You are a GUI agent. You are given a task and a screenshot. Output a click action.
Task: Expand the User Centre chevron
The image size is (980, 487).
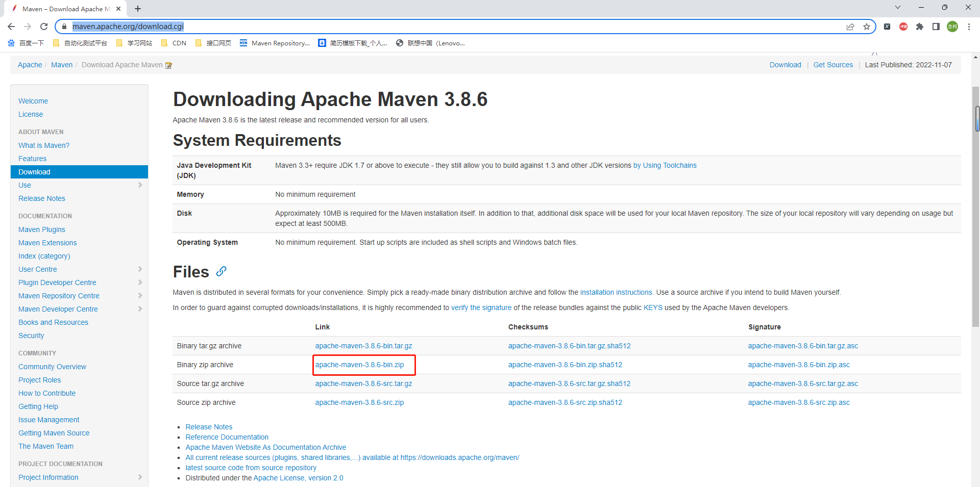tap(140, 269)
